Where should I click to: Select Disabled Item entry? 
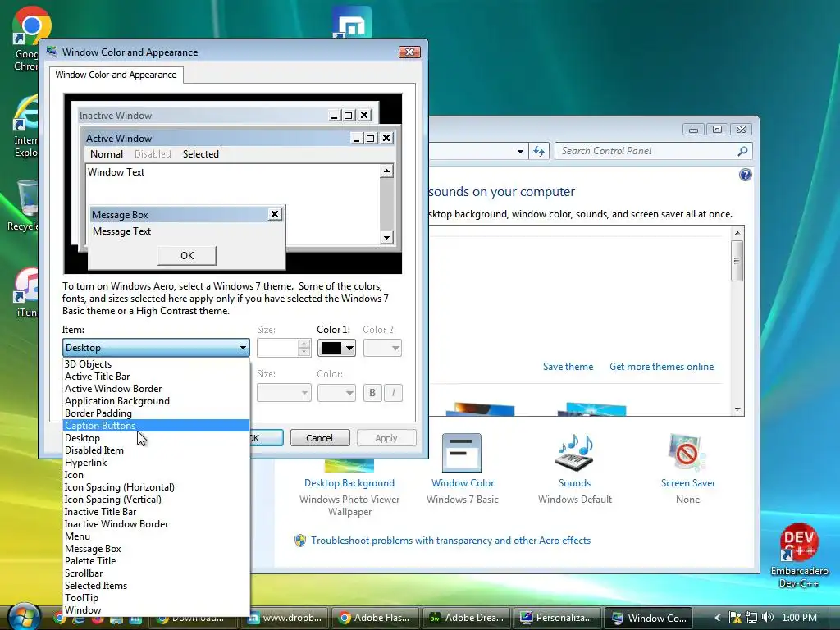click(x=156, y=450)
